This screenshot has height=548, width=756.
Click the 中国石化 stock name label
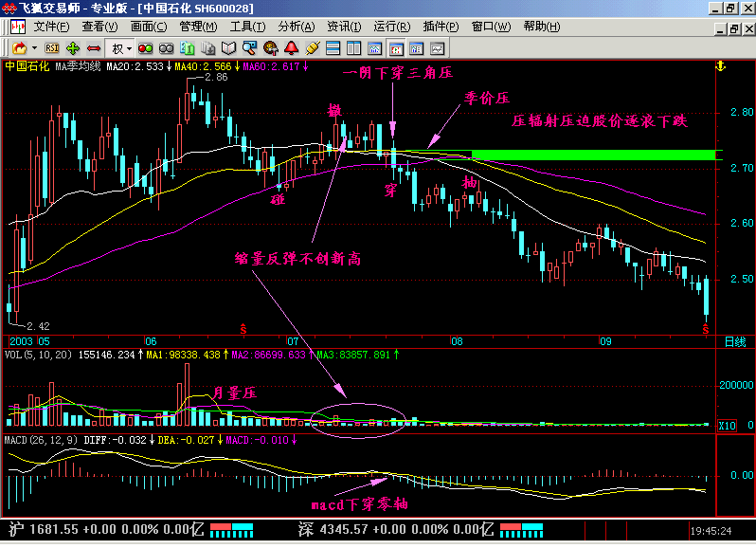tap(27, 67)
